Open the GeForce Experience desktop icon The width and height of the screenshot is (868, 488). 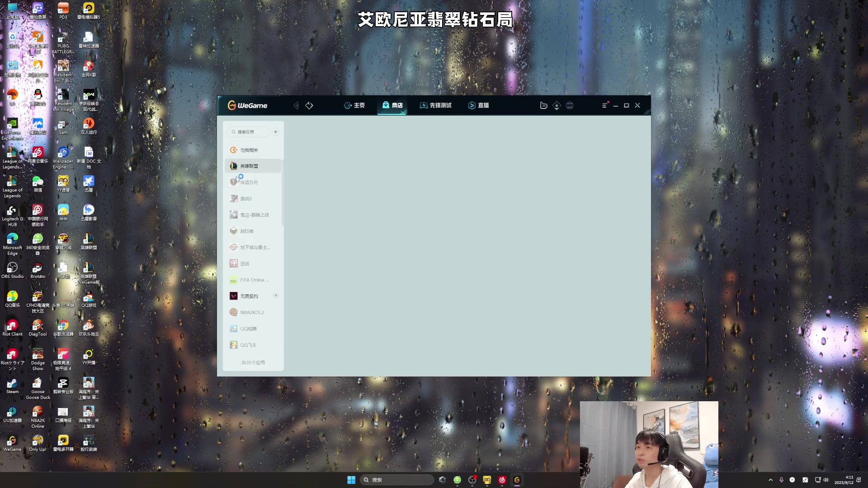point(12,129)
